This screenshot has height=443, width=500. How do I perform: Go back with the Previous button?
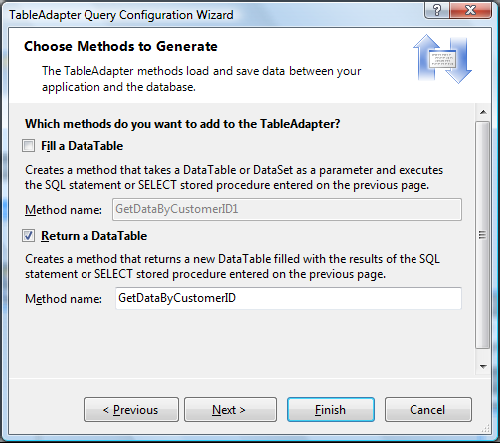(x=131, y=410)
